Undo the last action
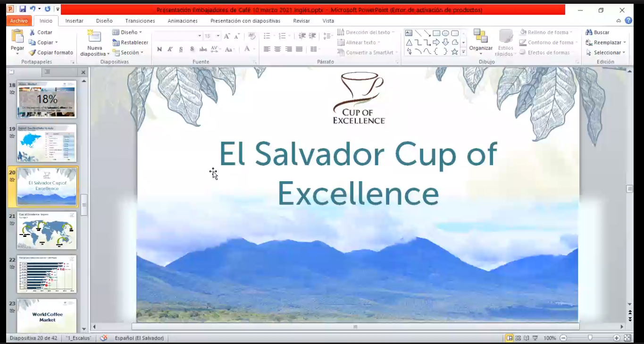 coord(32,9)
